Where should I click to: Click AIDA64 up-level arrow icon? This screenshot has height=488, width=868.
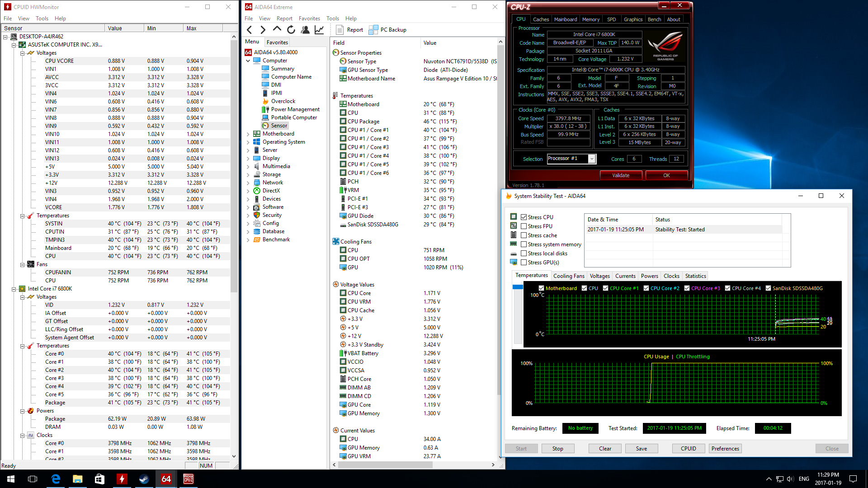tap(277, 29)
